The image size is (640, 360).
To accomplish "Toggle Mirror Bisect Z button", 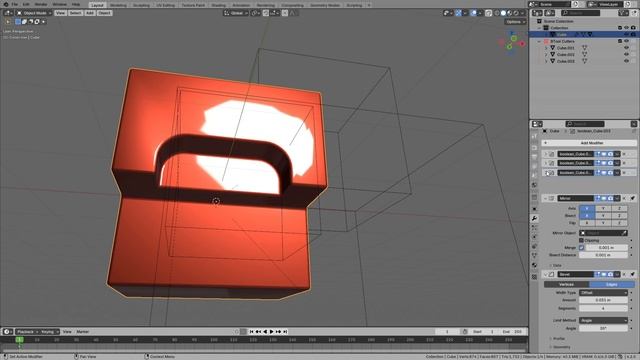I will click(619, 216).
